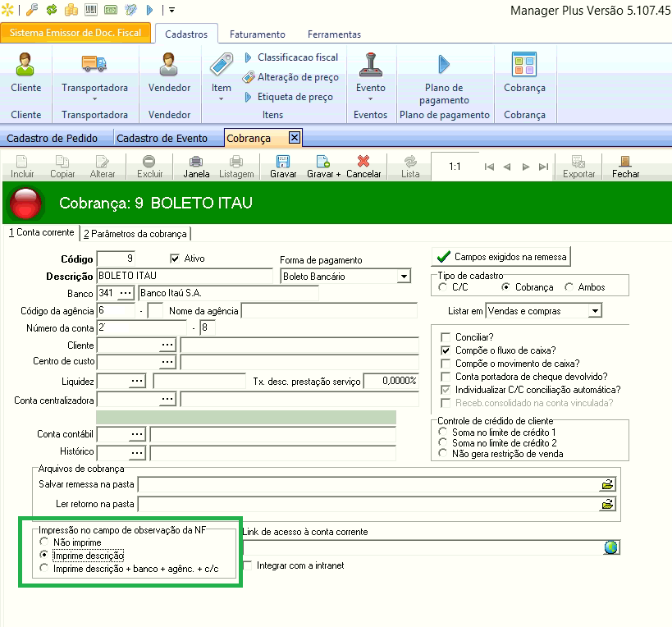This screenshot has height=627, width=672.
Task: Expand the Forma de pagamento dropdown
Action: (x=403, y=277)
